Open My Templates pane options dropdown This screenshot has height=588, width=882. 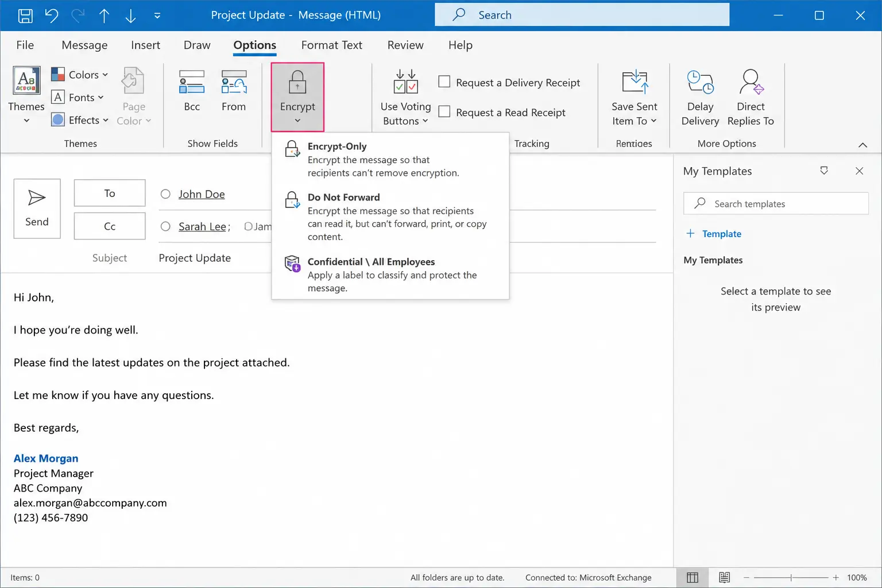(x=824, y=171)
